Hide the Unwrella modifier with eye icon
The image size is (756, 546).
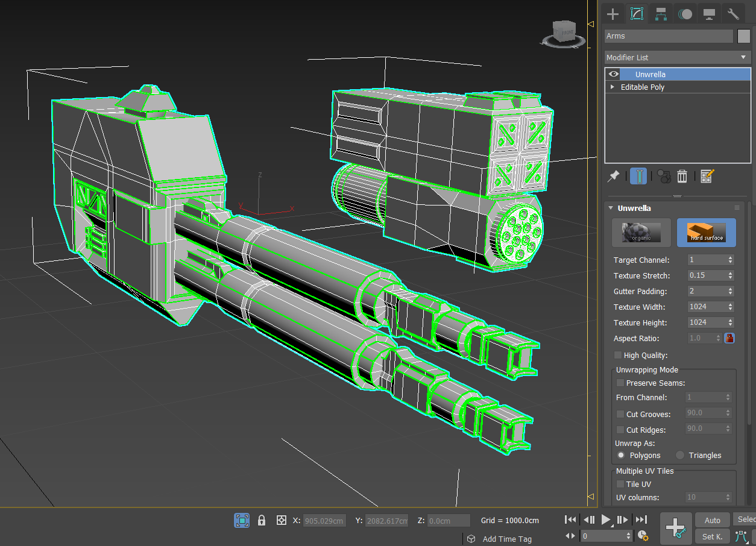point(614,74)
